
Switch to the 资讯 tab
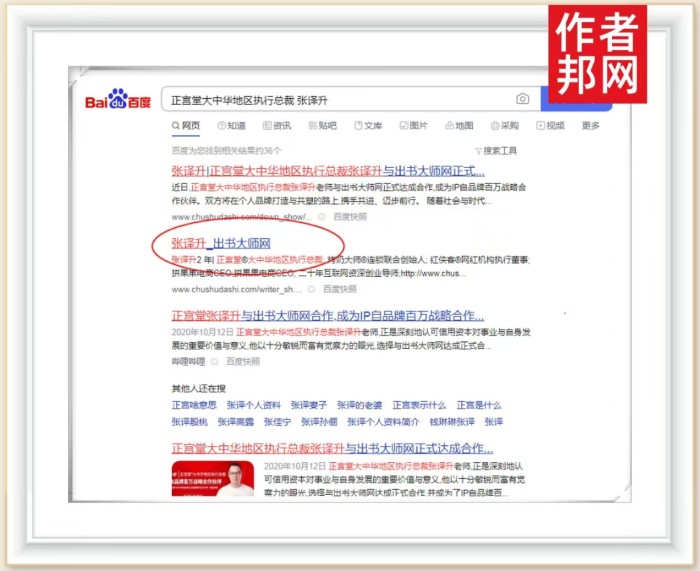pos(277,126)
